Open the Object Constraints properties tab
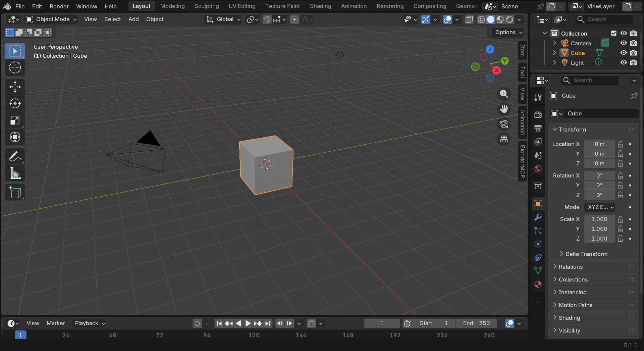This screenshot has height=351, width=644. click(x=538, y=257)
